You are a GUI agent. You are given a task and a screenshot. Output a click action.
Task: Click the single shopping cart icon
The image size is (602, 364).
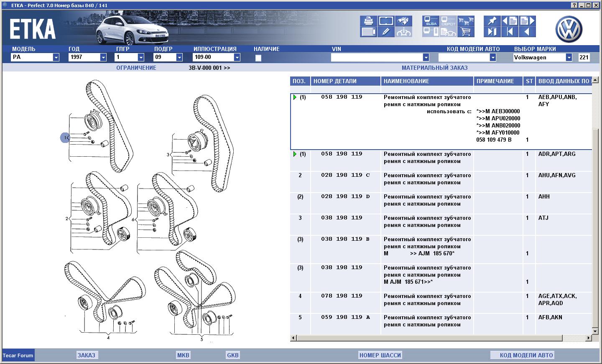pos(466,32)
